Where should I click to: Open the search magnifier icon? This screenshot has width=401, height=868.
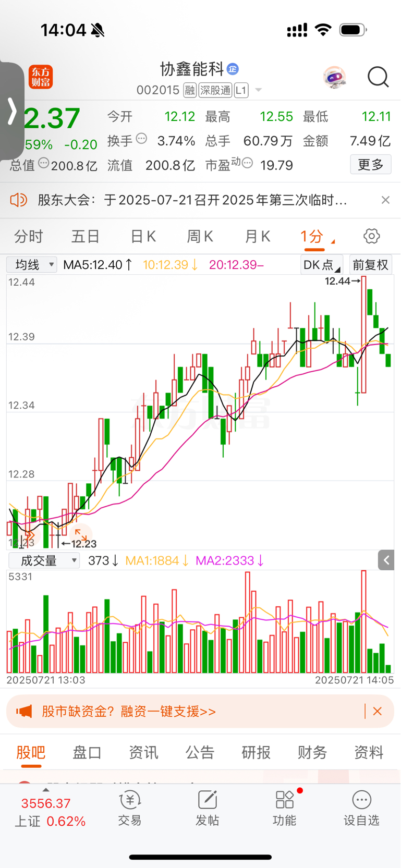378,78
